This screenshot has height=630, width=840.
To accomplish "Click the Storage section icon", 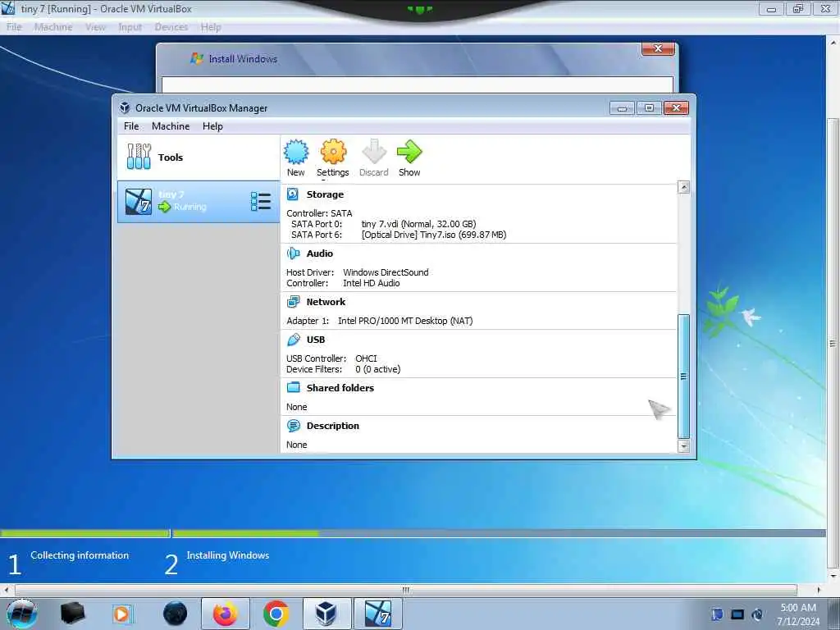I will (293, 194).
